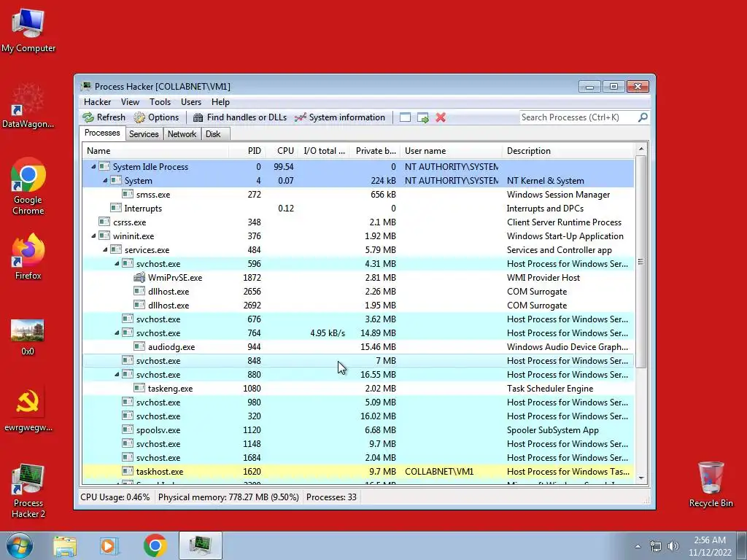Collapse the services.exe tree node
This screenshot has width=747, height=560.
(x=105, y=249)
